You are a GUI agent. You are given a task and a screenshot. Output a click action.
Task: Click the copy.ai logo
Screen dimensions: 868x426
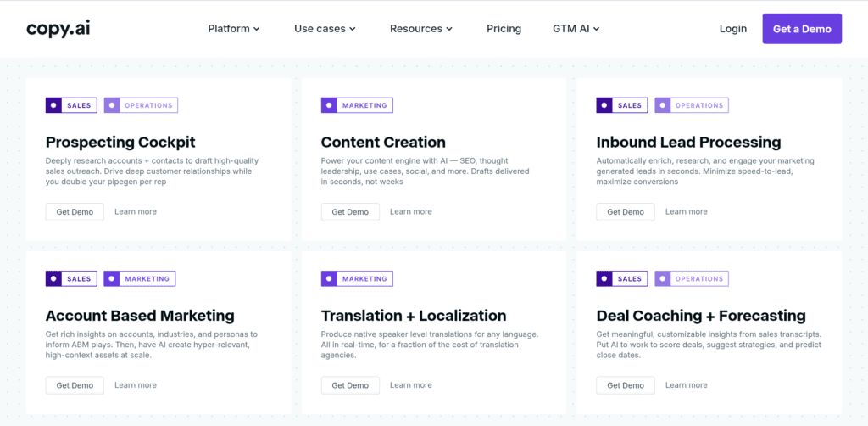(x=58, y=28)
